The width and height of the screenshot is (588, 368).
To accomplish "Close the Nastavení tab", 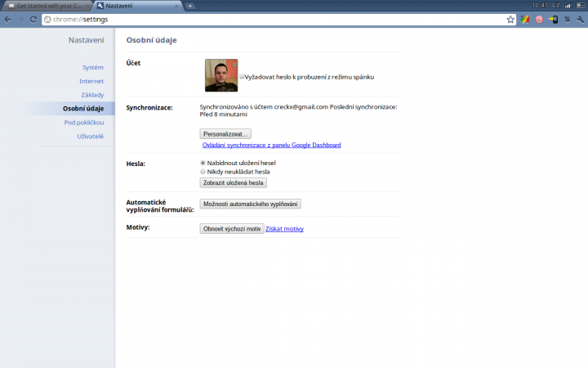I will tap(176, 6).
